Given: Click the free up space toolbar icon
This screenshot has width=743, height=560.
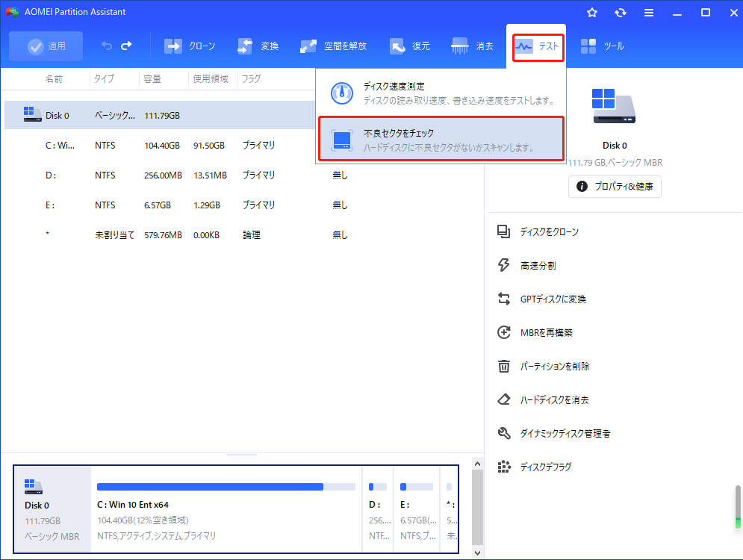Looking at the screenshot, I should tap(308, 46).
